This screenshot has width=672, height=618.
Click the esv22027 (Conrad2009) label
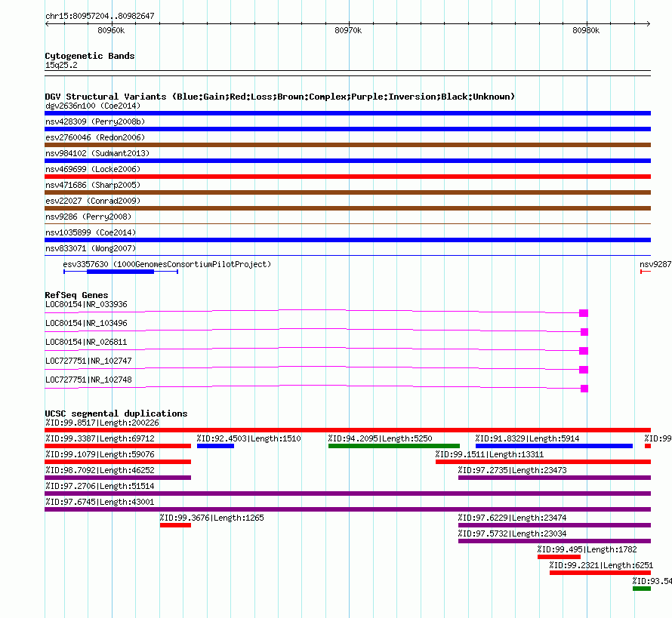click(x=93, y=201)
